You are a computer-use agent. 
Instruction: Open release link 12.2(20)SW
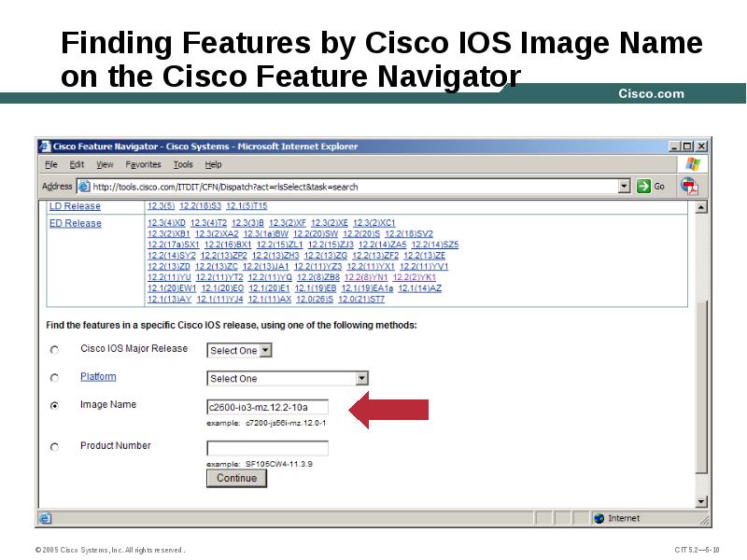[316, 234]
